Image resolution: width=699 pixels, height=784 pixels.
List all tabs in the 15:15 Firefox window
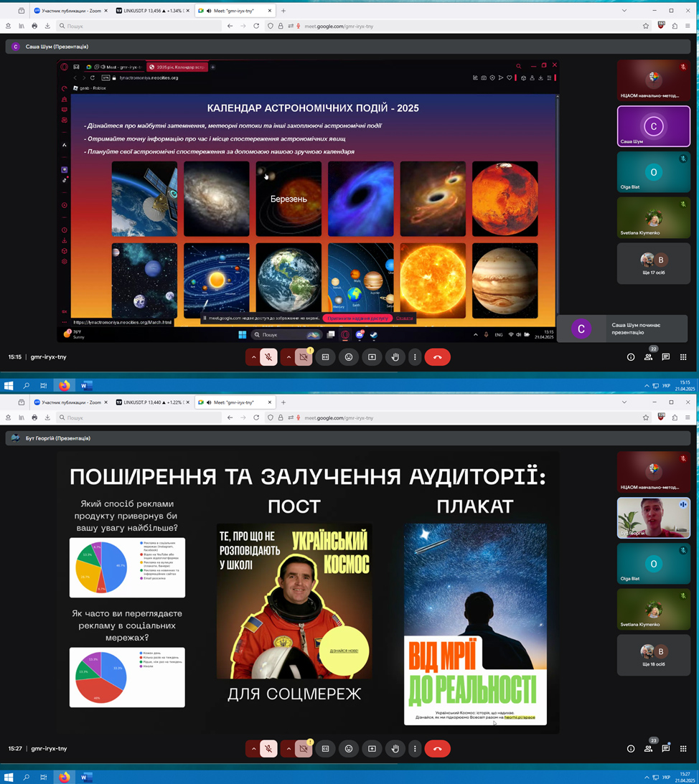pyautogui.click(x=624, y=11)
